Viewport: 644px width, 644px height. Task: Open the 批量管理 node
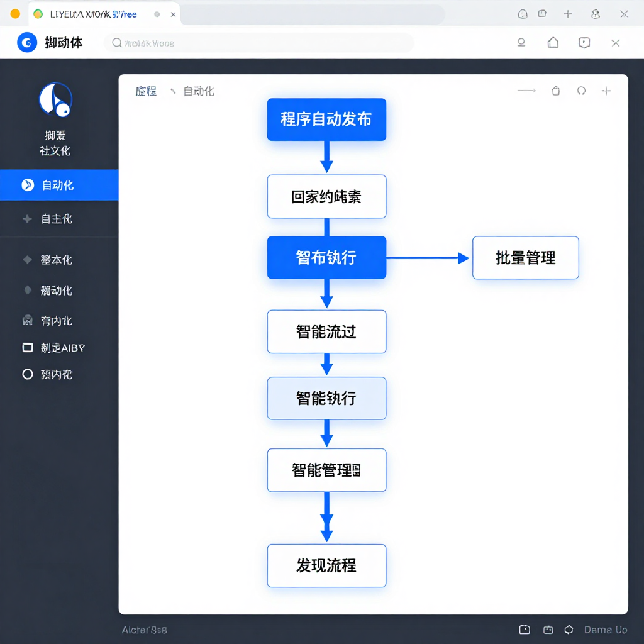point(526,257)
